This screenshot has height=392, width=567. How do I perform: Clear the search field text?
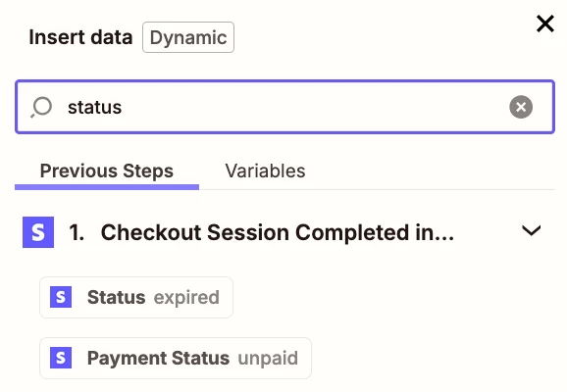click(x=521, y=107)
